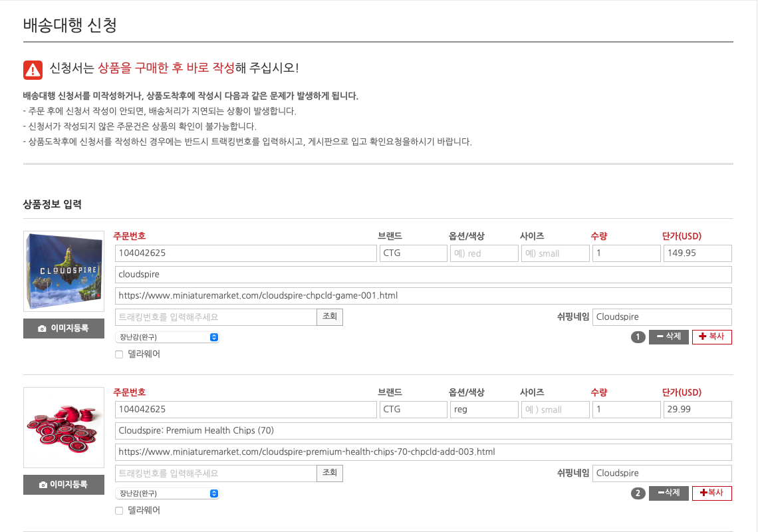Click size field of item 2
758x532 pixels.
pyautogui.click(x=555, y=410)
